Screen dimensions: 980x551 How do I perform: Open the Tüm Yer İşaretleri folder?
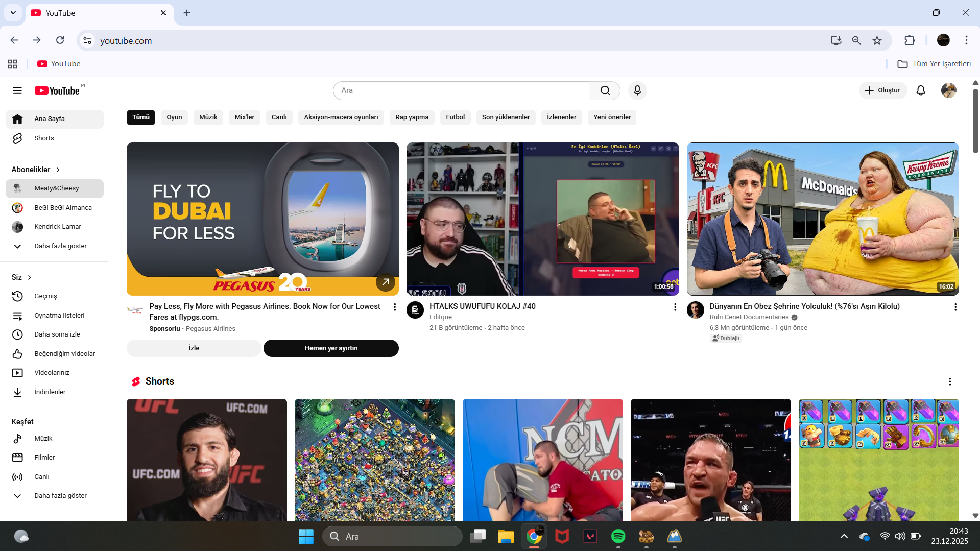935,64
